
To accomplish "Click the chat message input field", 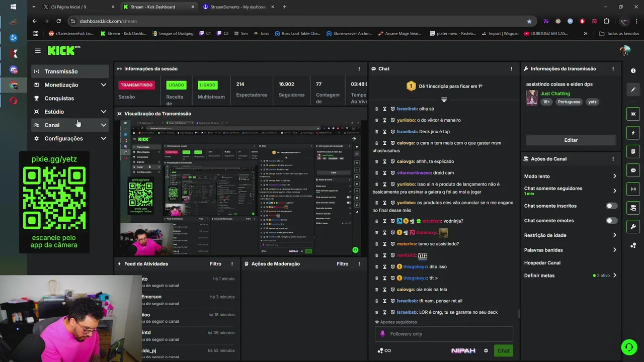I will (x=444, y=334).
